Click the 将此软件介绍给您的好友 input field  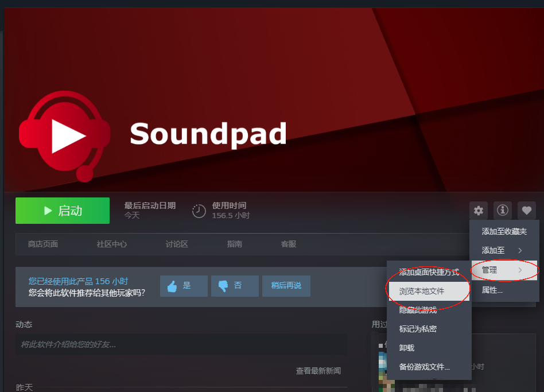click(181, 345)
